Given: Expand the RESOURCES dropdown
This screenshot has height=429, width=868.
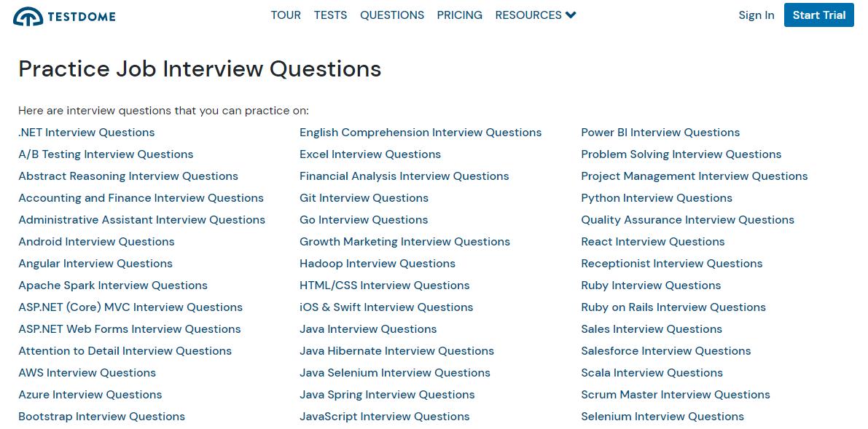Looking at the screenshot, I should 536,15.
